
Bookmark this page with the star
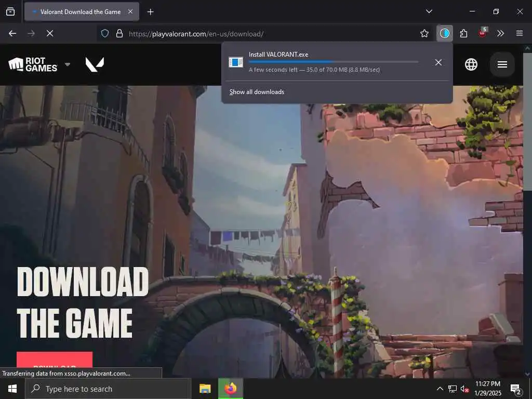click(x=424, y=33)
